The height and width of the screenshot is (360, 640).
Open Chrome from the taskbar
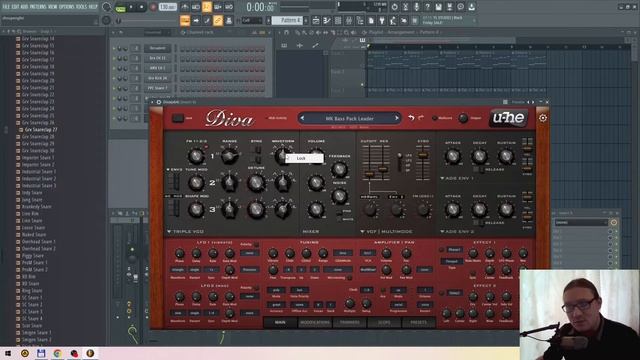click(58, 353)
